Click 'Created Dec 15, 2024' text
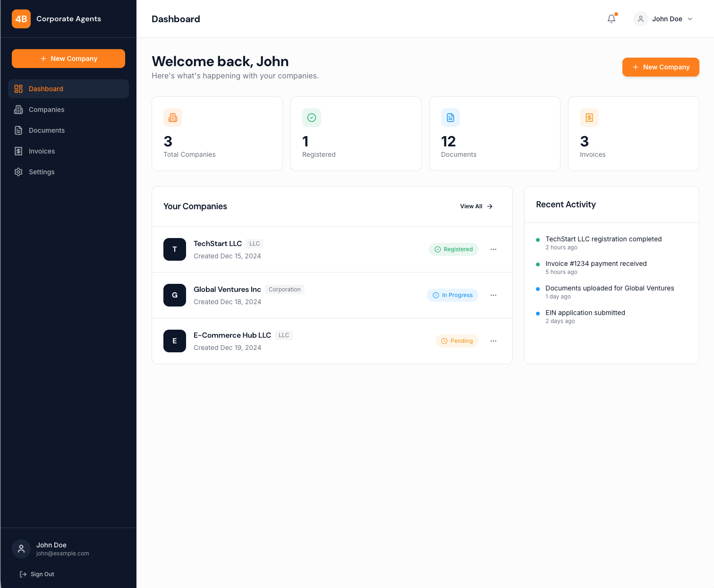This screenshot has width=714, height=588. tap(227, 256)
